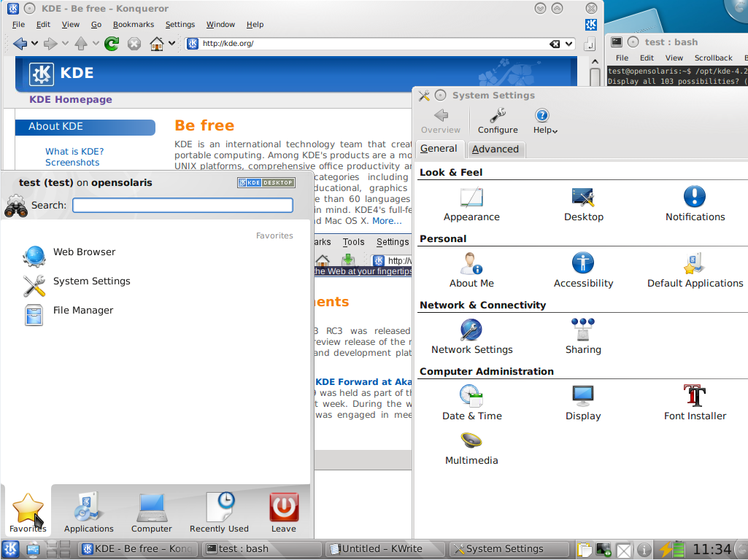Expand the URL history dropdown arrow
The width and height of the screenshot is (748, 560).
(x=570, y=44)
